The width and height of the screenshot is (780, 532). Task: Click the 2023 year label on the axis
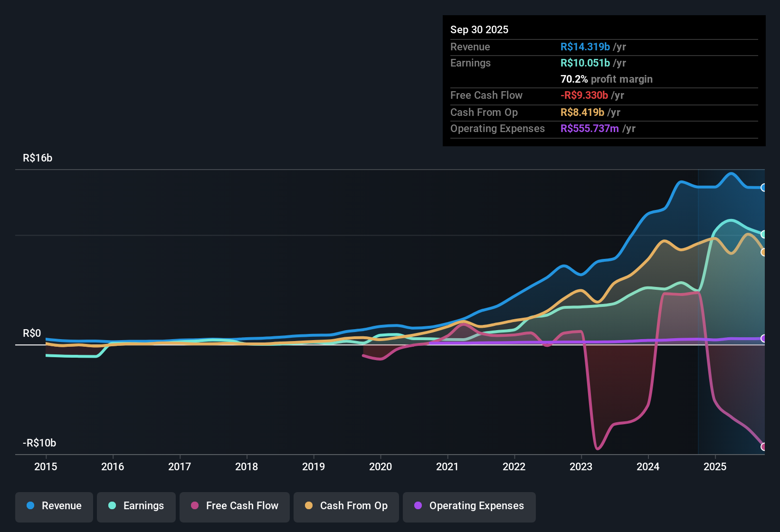[x=580, y=467]
